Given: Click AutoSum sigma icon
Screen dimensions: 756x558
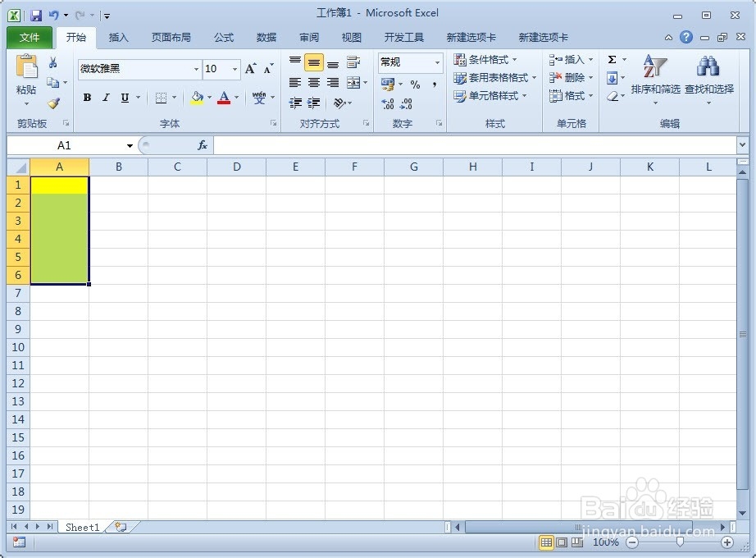Looking at the screenshot, I should pos(612,59).
